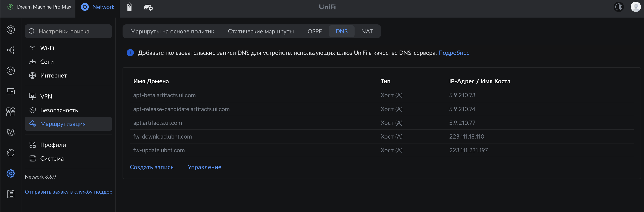Open the Insights lightbulb-style icon
The image size is (644, 212).
point(10,153)
